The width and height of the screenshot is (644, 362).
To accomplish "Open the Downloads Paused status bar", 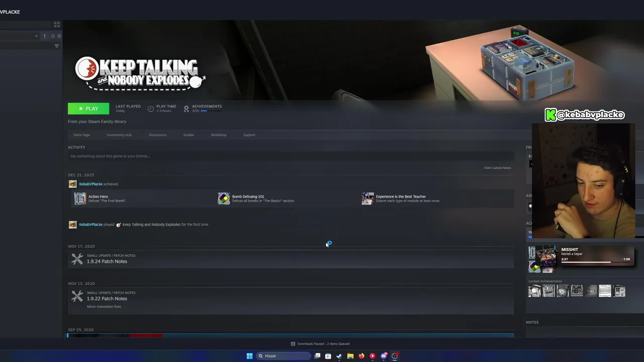I will 320,344.
